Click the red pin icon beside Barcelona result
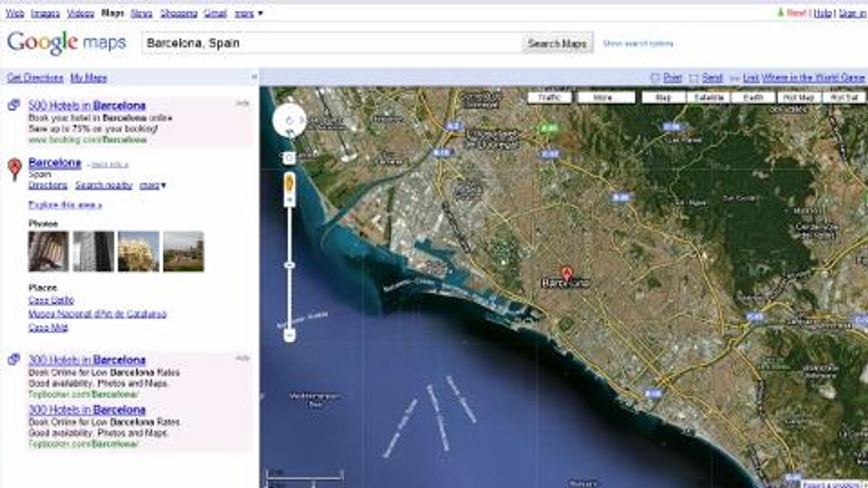This screenshot has height=488, width=868. pyautogui.click(x=15, y=169)
